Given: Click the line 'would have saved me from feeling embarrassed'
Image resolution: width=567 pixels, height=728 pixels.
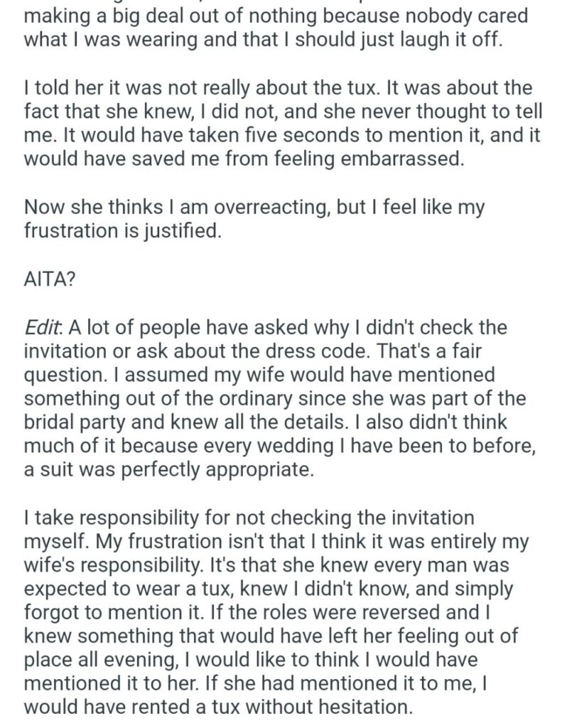Looking at the screenshot, I should pyautogui.click(x=244, y=159).
